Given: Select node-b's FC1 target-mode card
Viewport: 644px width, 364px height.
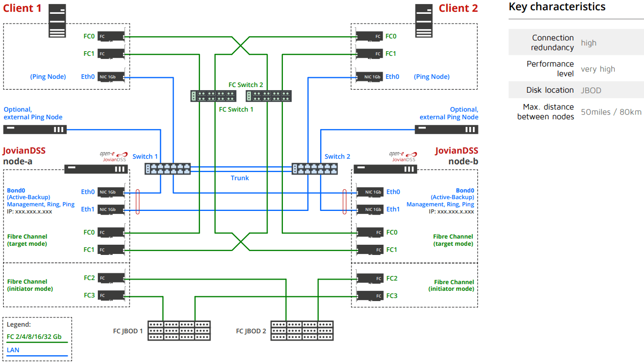Looking at the screenshot, I should [x=369, y=250].
